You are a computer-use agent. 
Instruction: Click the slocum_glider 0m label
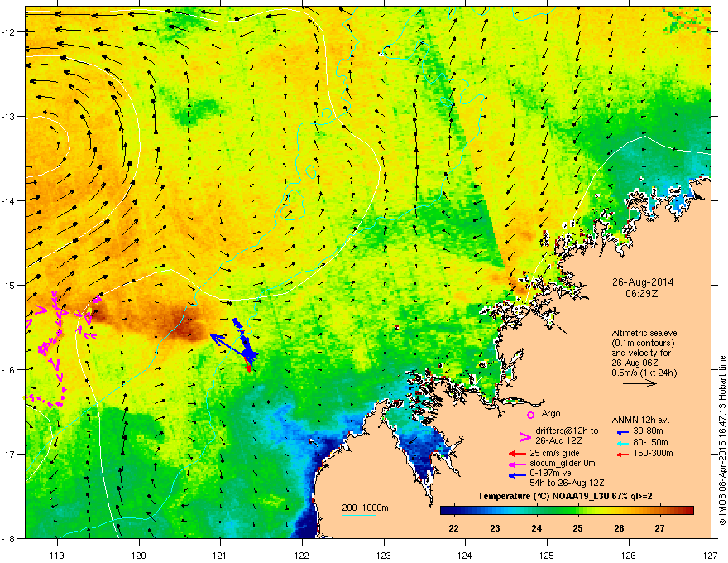coord(563,463)
